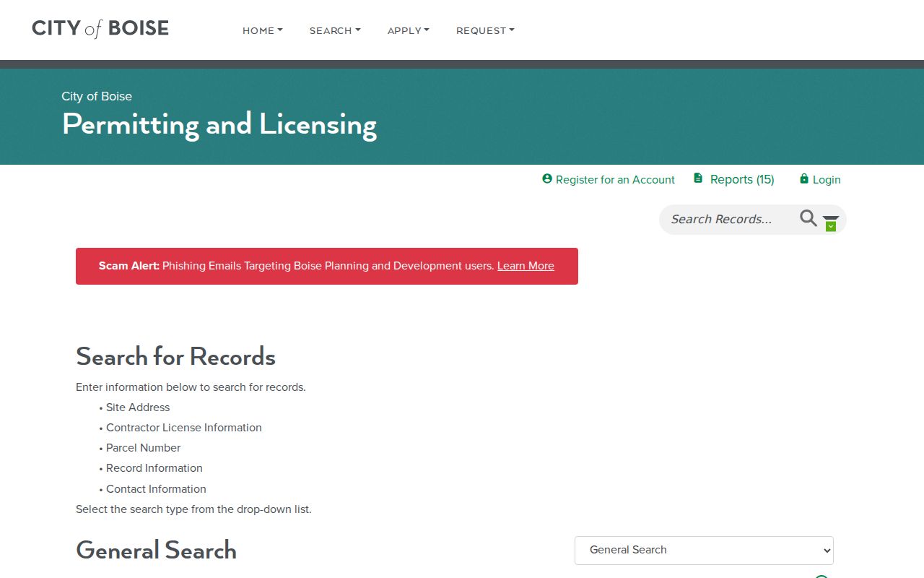Image resolution: width=924 pixels, height=578 pixels.
Task: Click the Search for Records heading
Action: 175,356
